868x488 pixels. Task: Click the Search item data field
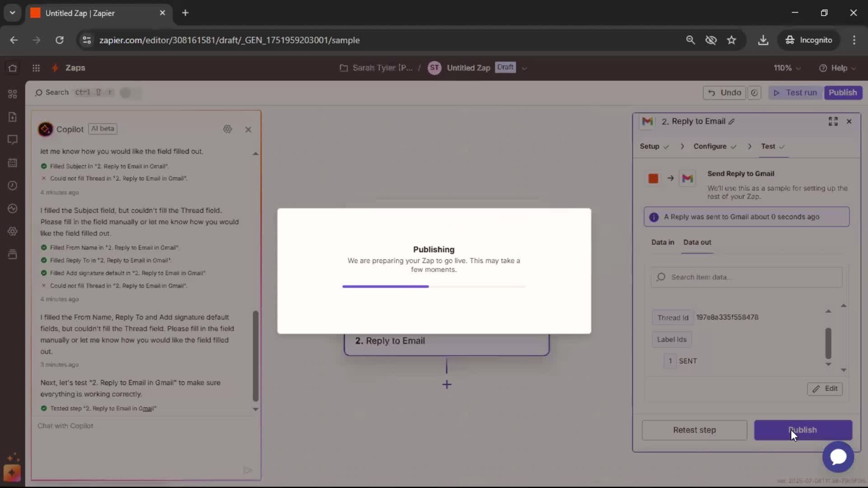pos(746,277)
